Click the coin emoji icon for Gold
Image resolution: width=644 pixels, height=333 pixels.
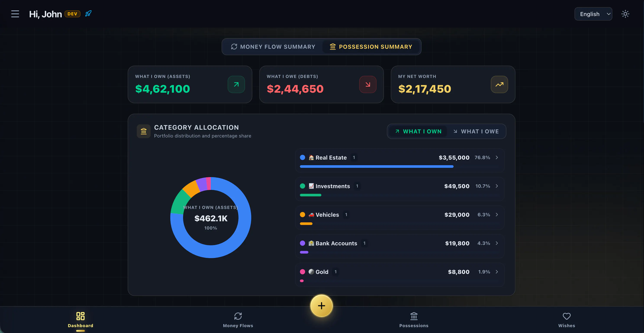[x=311, y=272]
